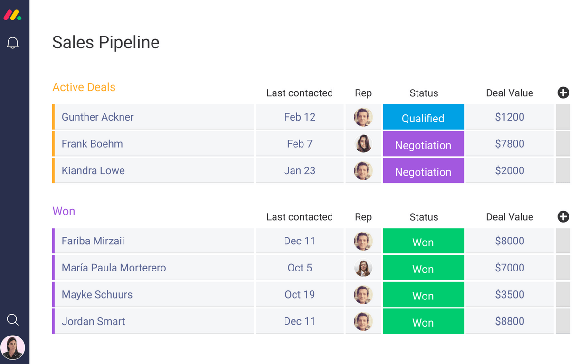Add column with plus icon in Active Deals
Screen dimensions: 588x364
(563, 93)
